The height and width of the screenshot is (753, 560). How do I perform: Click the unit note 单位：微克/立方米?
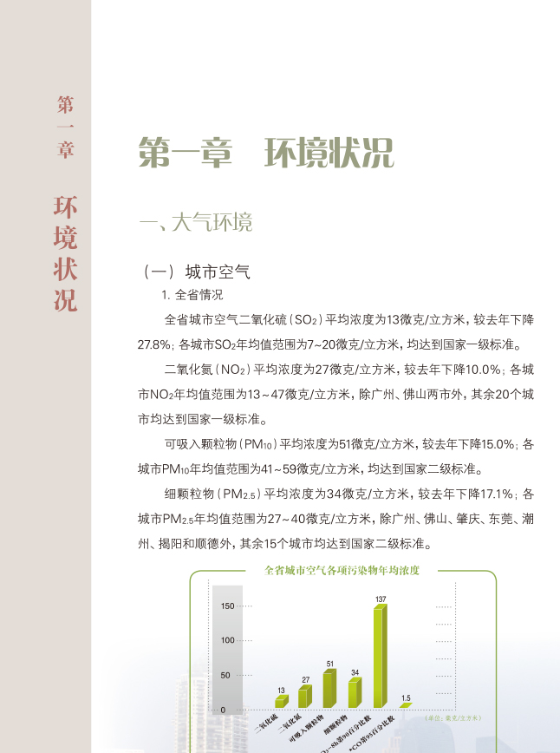pyautogui.click(x=453, y=718)
